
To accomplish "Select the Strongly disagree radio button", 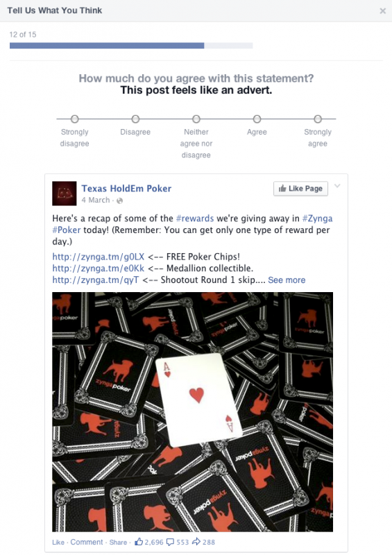I will point(74,119).
